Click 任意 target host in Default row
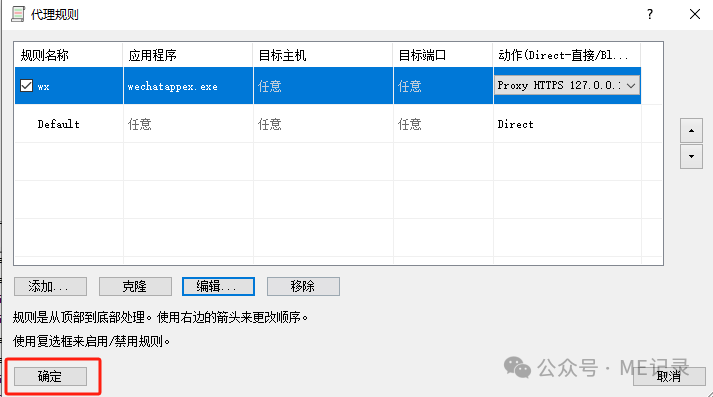This screenshot has height=397, width=713. 270,124
